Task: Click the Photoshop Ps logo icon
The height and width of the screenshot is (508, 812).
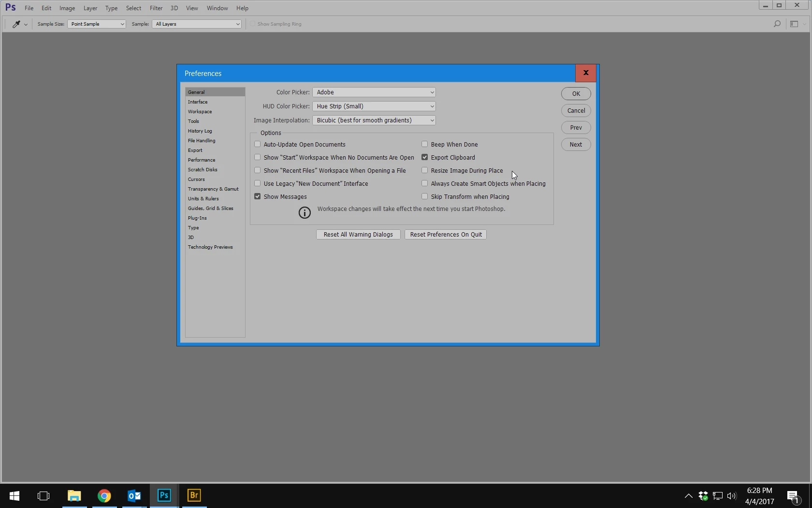Action: (x=10, y=8)
